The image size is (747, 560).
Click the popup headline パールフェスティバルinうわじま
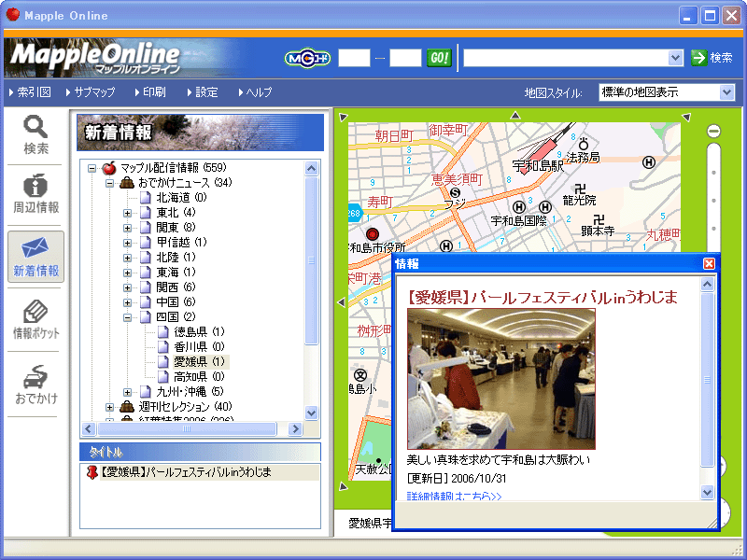tap(542, 298)
